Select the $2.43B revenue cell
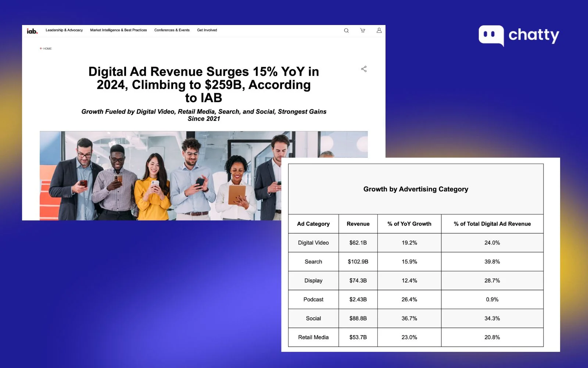Image resolution: width=588 pixels, height=368 pixels. tap(358, 300)
